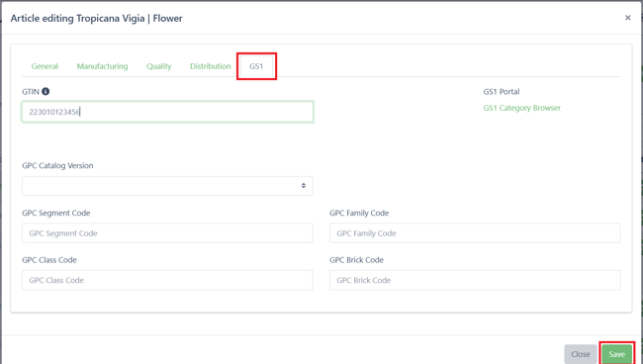Click the GS1 Portal heading text
Viewport: 643px width, 364px height.
pyautogui.click(x=502, y=92)
